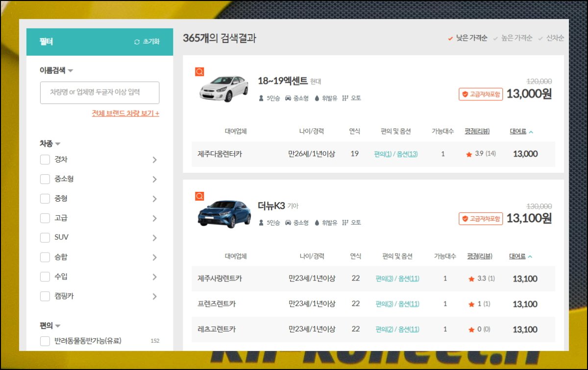Expand the 승합 chevron arrow
This screenshot has height=370, width=588.
pyautogui.click(x=154, y=257)
